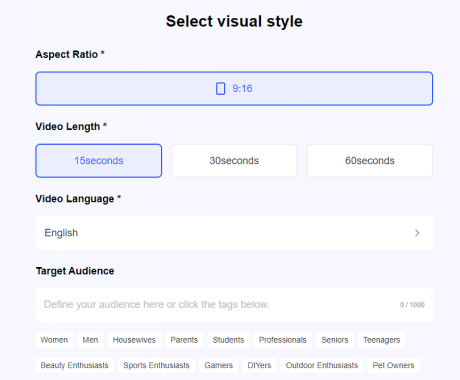Add the Gamers audience tag
This screenshot has height=380, width=460.
click(x=219, y=365)
